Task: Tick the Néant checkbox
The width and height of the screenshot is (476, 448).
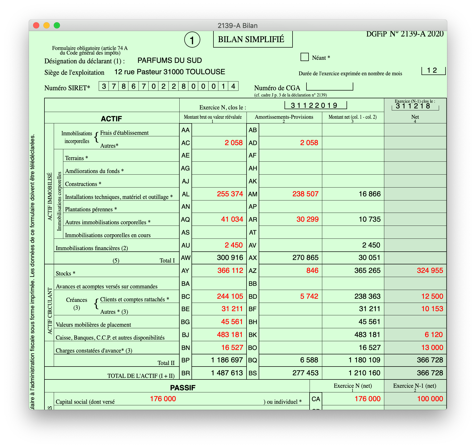Action: 305,57
